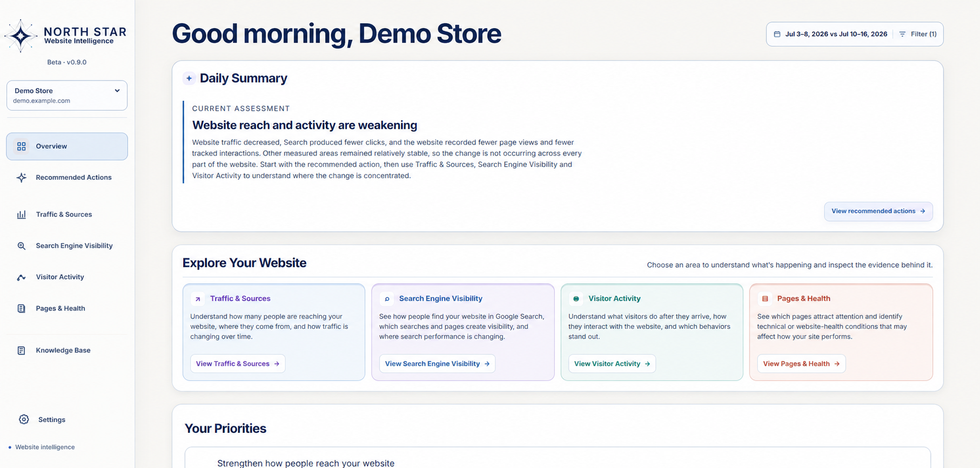Image resolution: width=980 pixels, height=468 pixels.
Task: Click the Settings gear icon
Action: click(24, 419)
